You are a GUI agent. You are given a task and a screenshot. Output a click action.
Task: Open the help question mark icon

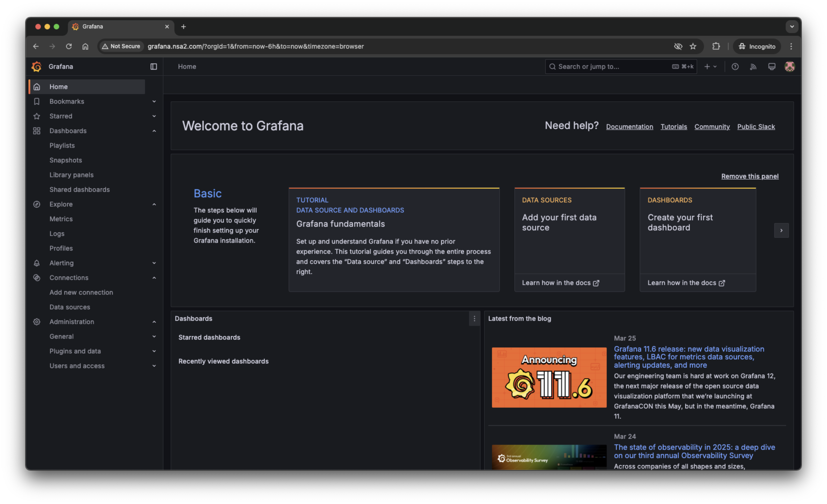coord(735,67)
